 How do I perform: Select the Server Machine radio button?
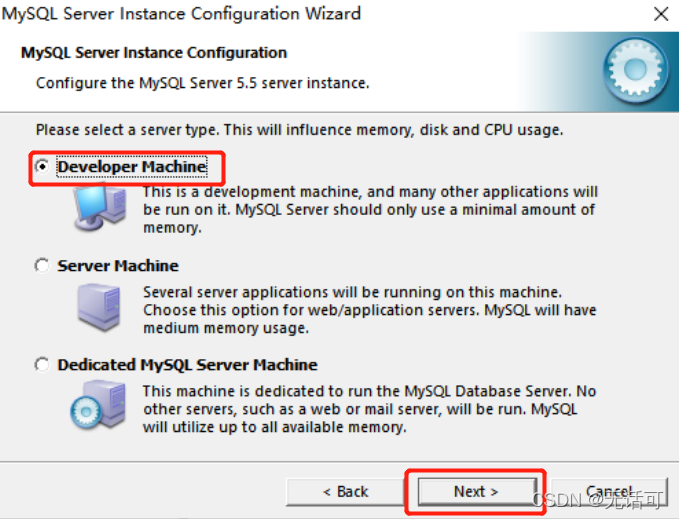click(x=42, y=265)
